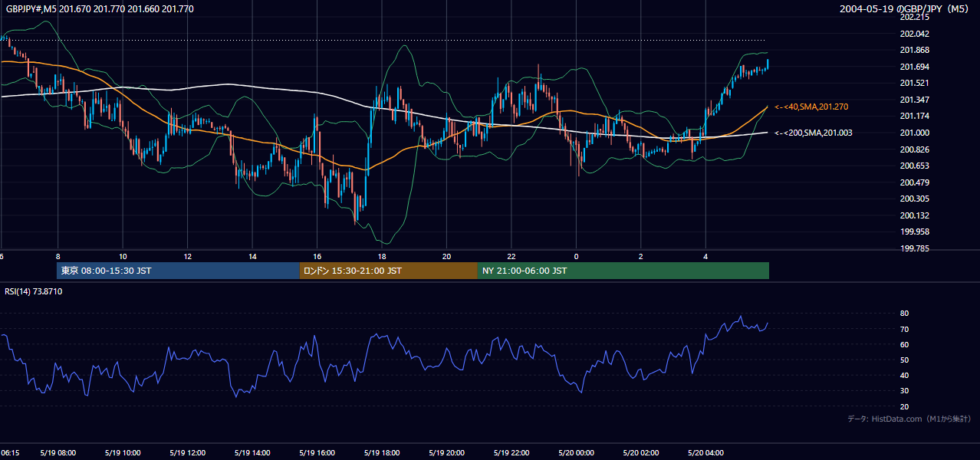This screenshot has height=460, width=980.
Task: Click hour tick 22 under price chart
Action: click(x=511, y=256)
